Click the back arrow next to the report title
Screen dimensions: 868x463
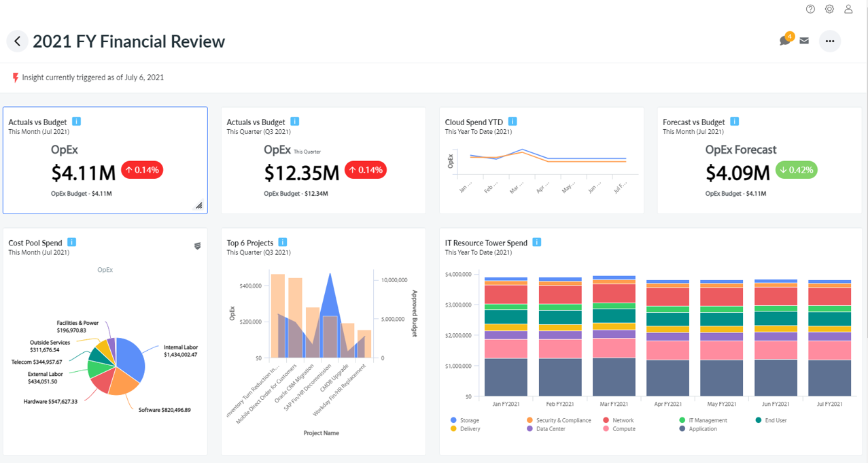17,41
